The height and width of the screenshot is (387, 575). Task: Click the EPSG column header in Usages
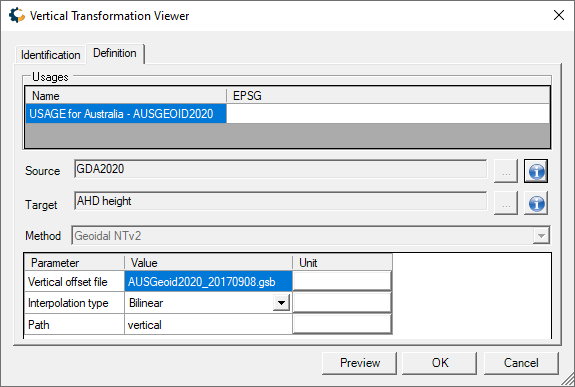(388, 96)
